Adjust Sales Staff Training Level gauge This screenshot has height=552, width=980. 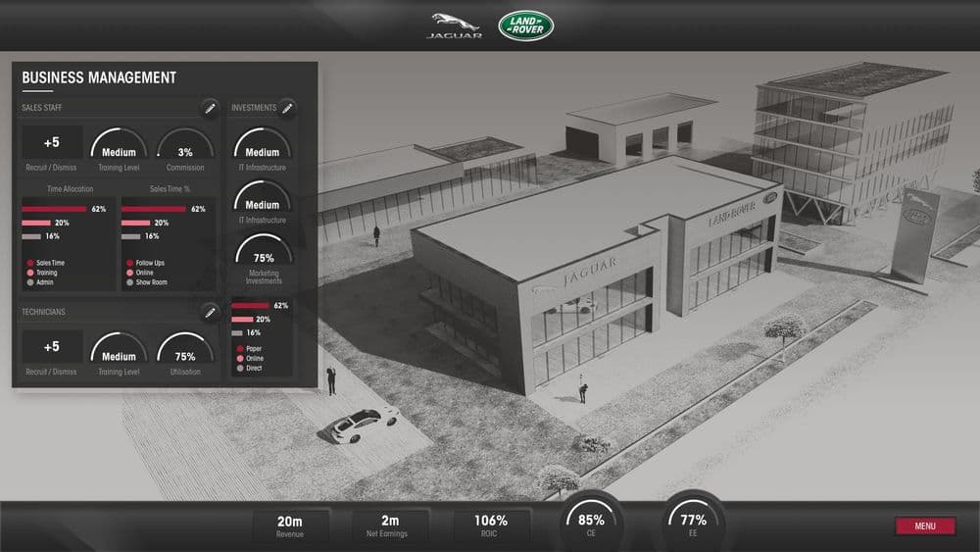pyautogui.click(x=119, y=144)
